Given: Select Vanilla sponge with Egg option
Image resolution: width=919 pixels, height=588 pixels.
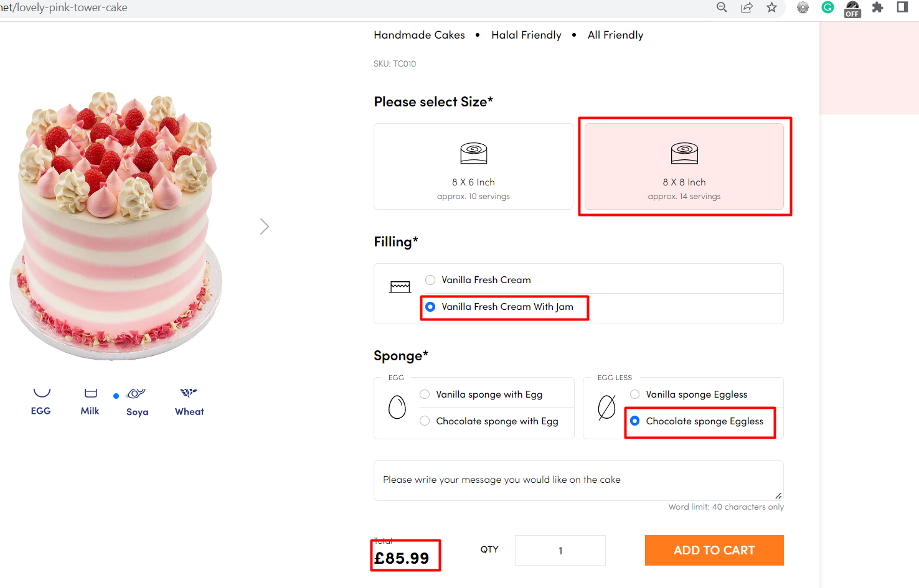Looking at the screenshot, I should point(425,394).
